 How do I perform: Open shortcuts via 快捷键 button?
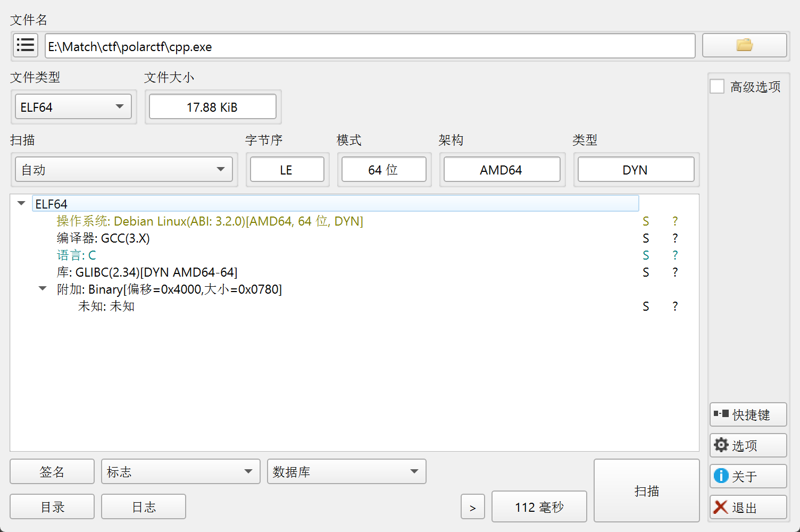pos(748,414)
